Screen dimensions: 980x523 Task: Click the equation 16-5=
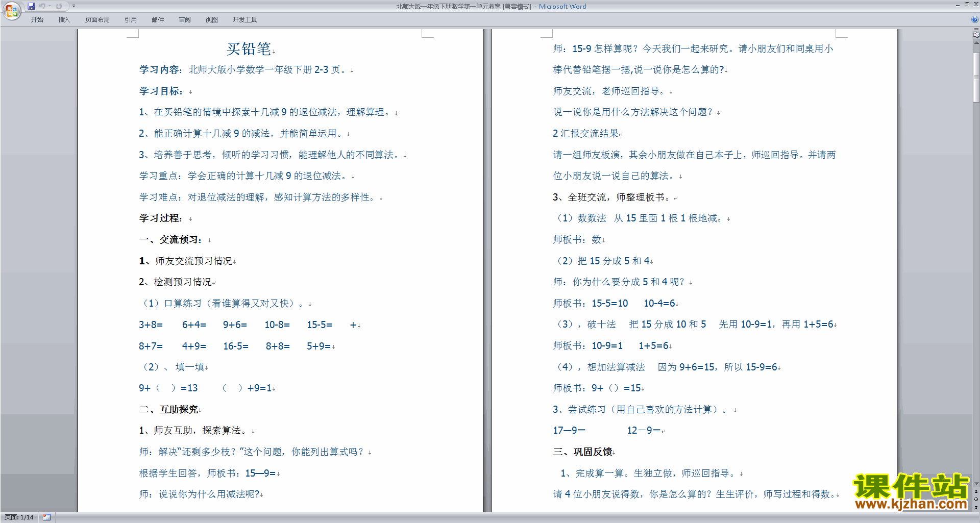pos(235,346)
